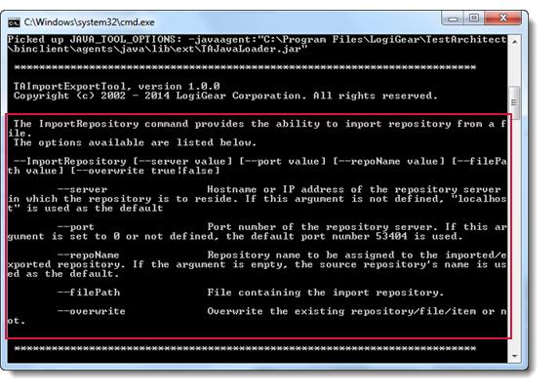This screenshot has width=558, height=392.
Task: Close the cmd.exe window
Action: [502, 19]
